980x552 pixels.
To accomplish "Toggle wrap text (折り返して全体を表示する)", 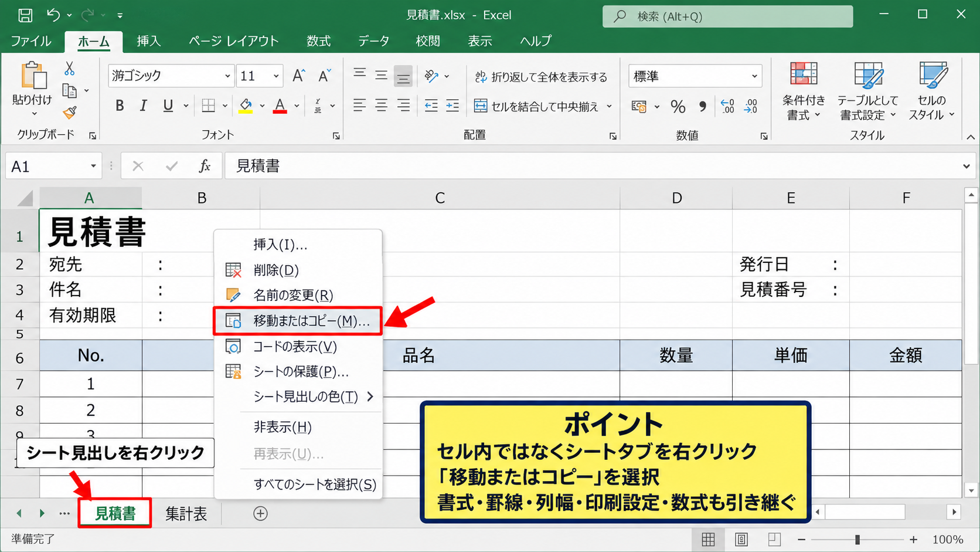I will (541, 77).
